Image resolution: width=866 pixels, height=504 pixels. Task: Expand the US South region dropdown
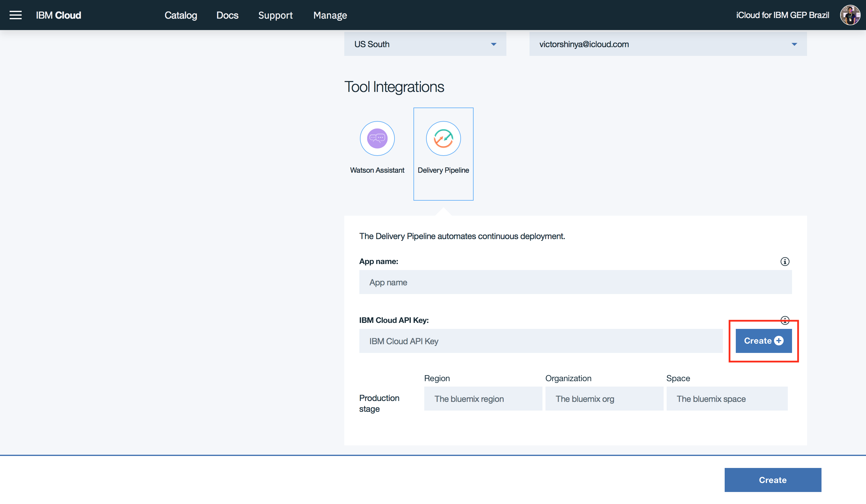pyautogui.click(x=425, y=44)
